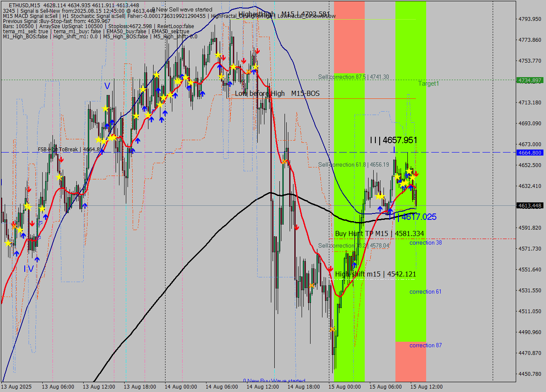Screen dimensions: 546x392
Task: Select the orange fractal marker on the decline
Action: pos(284,161)
